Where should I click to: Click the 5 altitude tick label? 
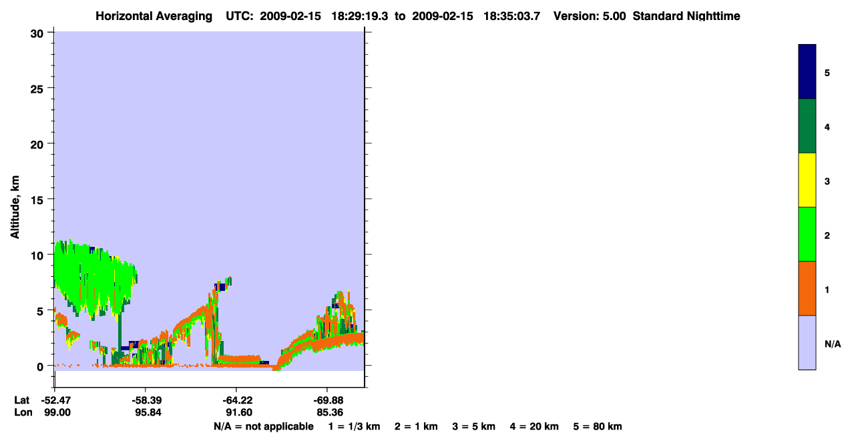pyautogui.click(x=41, y=310)
